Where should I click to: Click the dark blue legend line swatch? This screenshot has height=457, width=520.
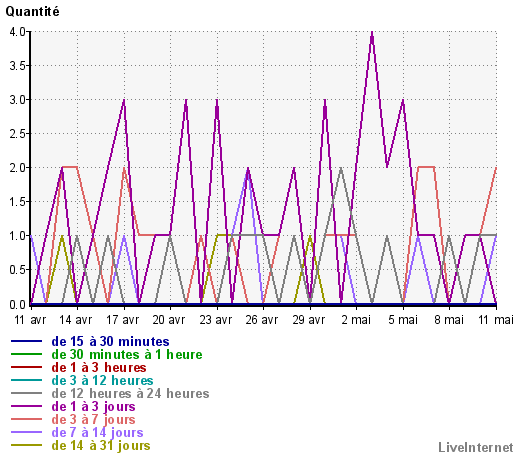(x=26, y=341)
